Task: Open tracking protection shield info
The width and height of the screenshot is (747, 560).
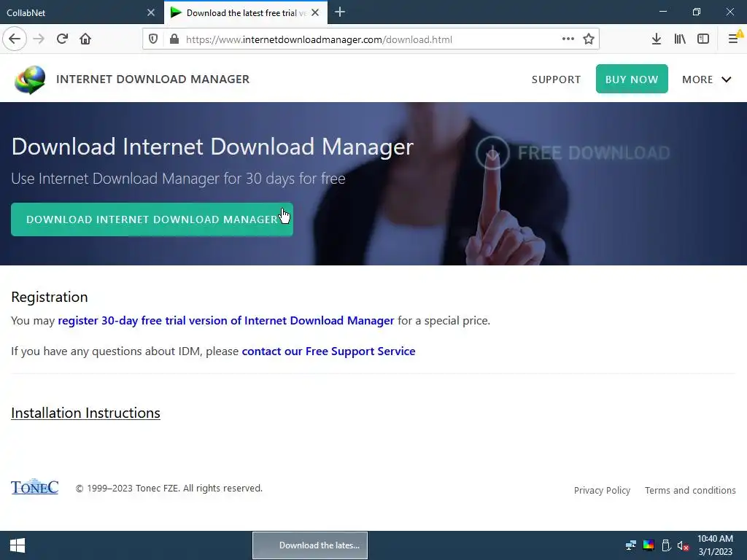Action: tap(153, 39)
